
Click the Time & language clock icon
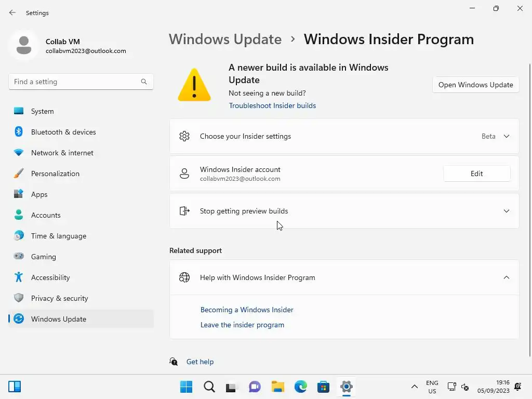tap(19, 235)
